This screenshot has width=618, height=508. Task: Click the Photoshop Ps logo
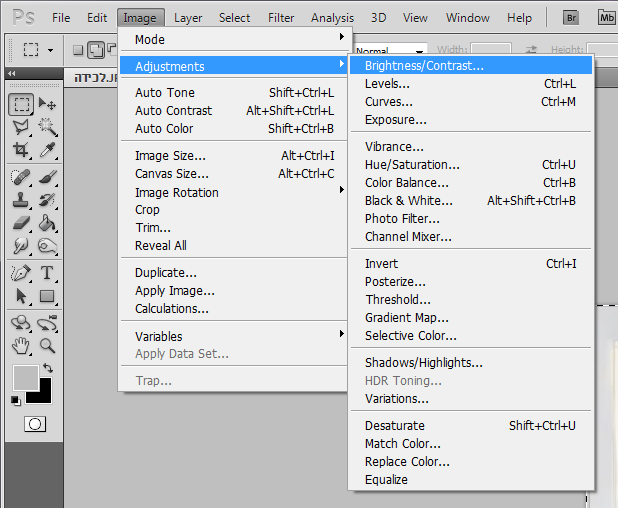pyautogui.click(x=23, y=18)
